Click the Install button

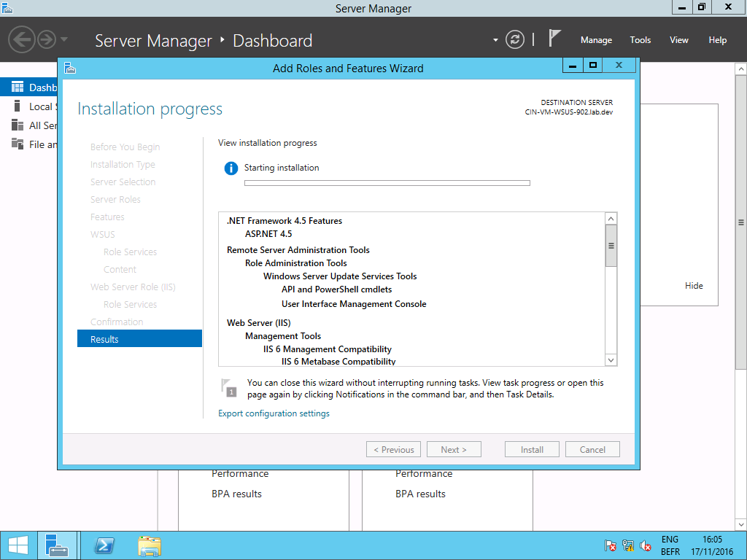click(x=532, y=449)
